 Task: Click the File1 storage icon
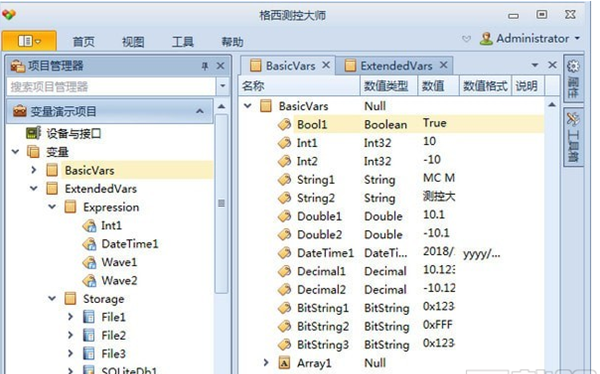pos(89,317)
